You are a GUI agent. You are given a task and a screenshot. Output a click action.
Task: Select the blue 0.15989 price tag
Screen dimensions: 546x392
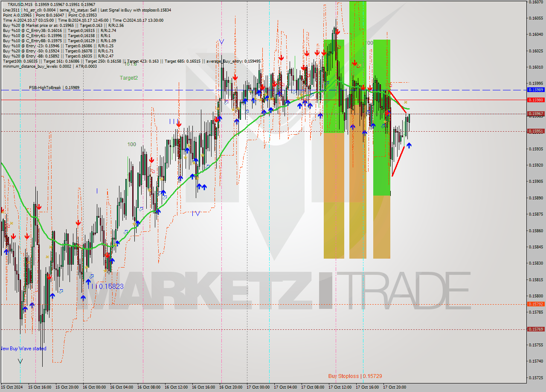click(536, 90)
